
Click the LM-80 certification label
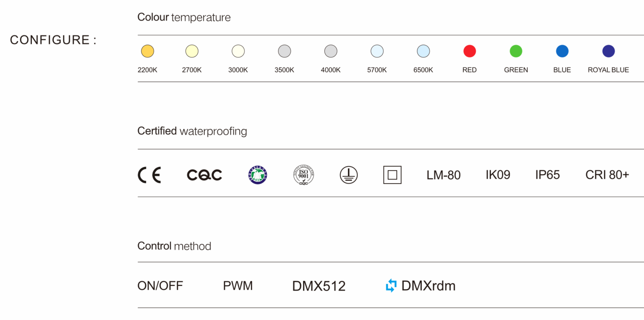coord(444,175)
